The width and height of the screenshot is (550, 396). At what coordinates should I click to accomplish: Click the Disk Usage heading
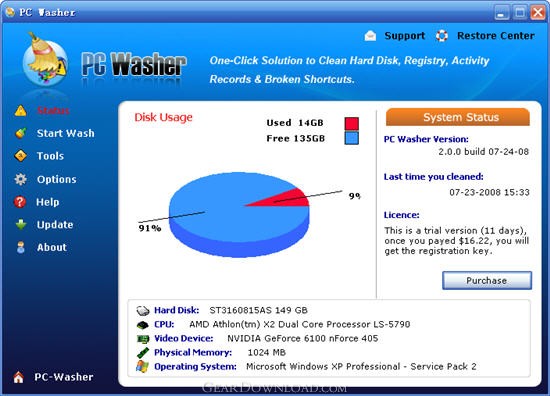[163, 118]
